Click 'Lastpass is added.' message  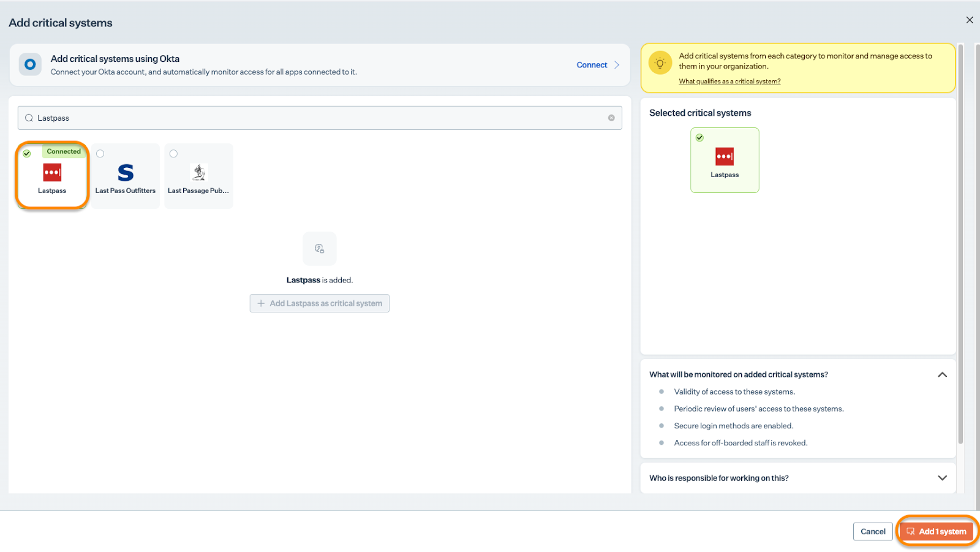click(320, 281)
